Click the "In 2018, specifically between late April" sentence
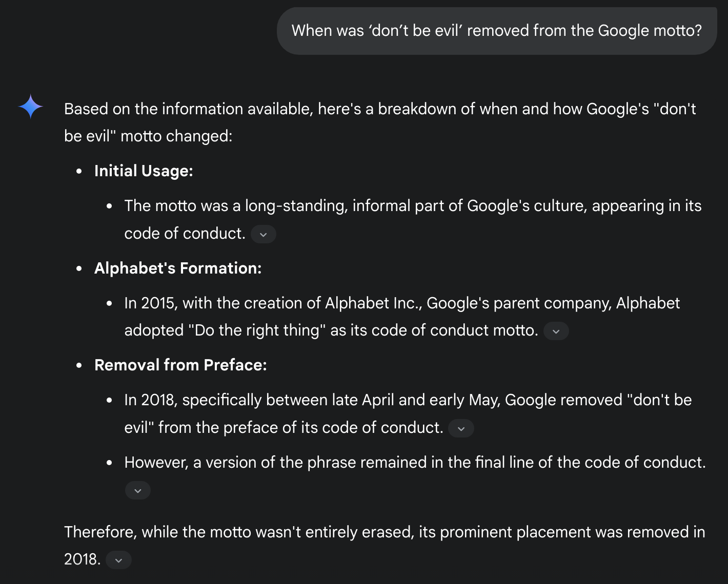This screenshot has width=728, height=584. pos(408,413)
